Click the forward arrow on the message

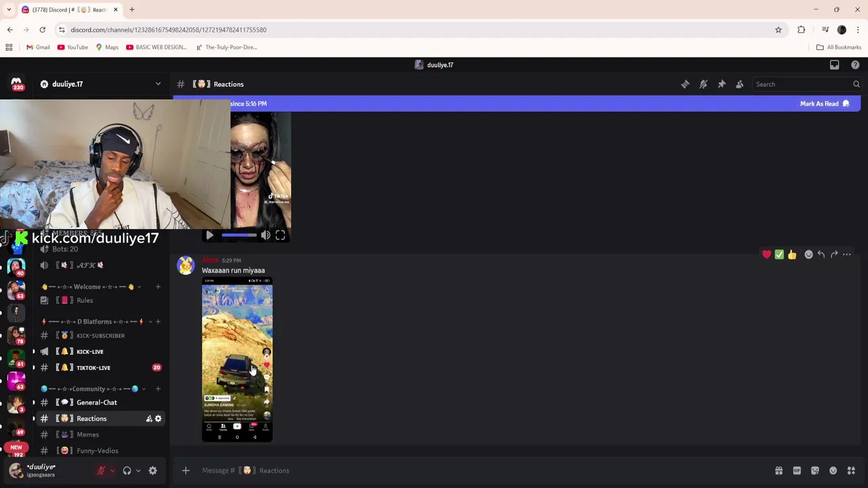point(834,254)
